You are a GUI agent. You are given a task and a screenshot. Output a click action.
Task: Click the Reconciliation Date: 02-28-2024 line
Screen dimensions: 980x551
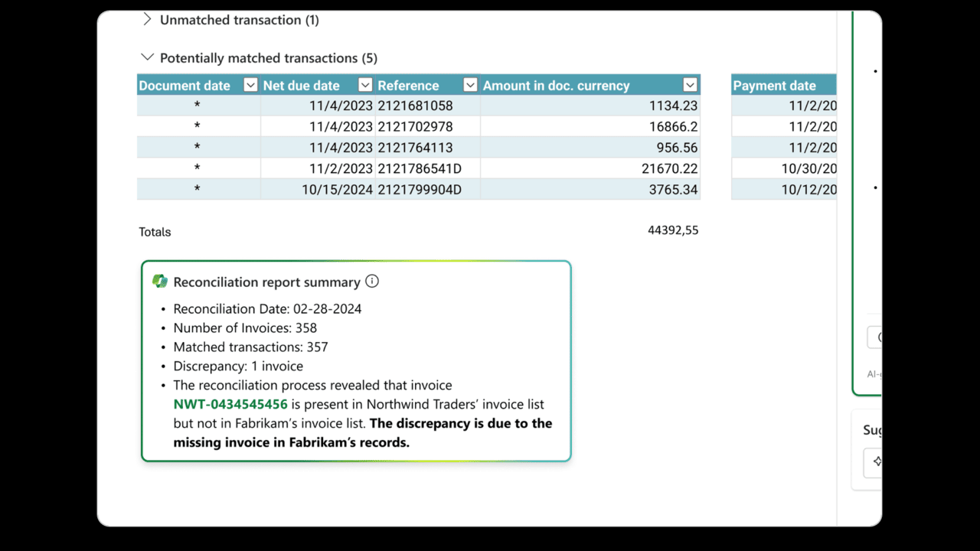tap(267, 309)
